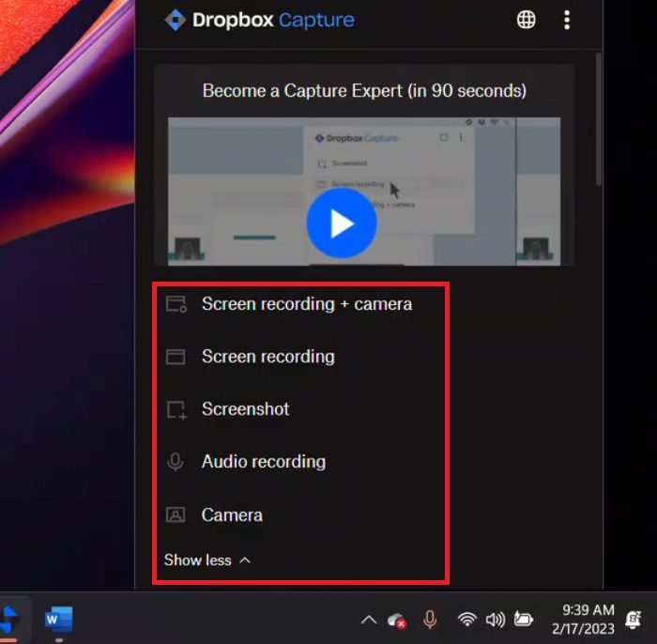Select Screen recording + camera option
The width and height of the screenshot is (657, 644).
point(307,304)
